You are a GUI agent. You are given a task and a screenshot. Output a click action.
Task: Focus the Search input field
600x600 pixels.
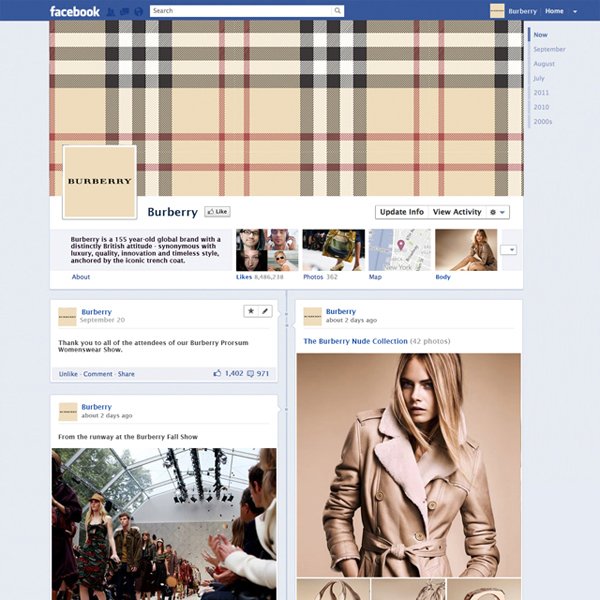pyautogui.click(x=241, y=11)
